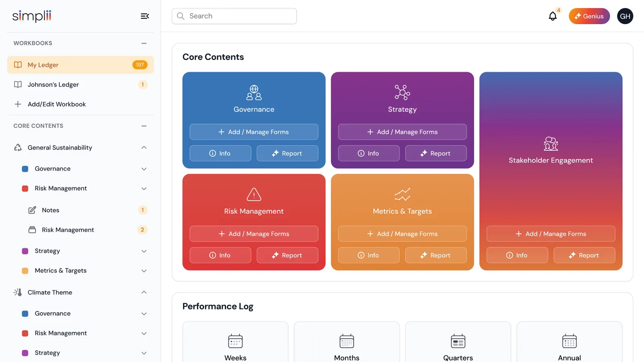Open Notes item in sidebar
Image resolution: width=644 pixels, height=362 pixels.
point(88,210)
